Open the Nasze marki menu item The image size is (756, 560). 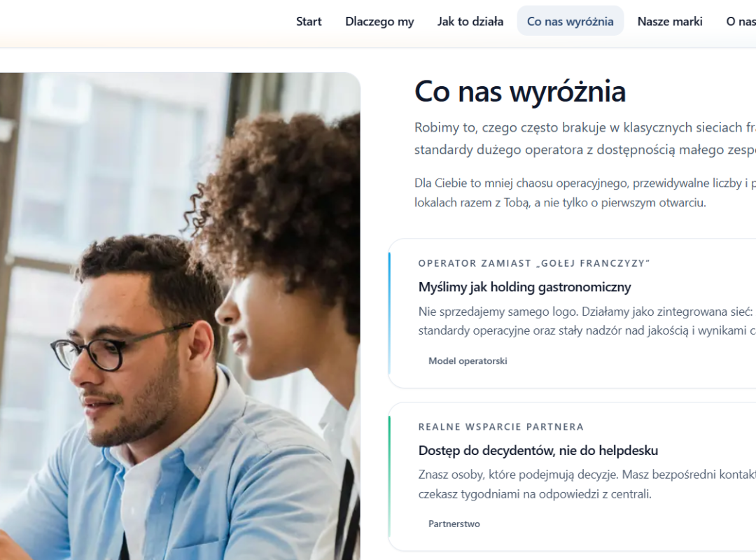tap(670, 21)
